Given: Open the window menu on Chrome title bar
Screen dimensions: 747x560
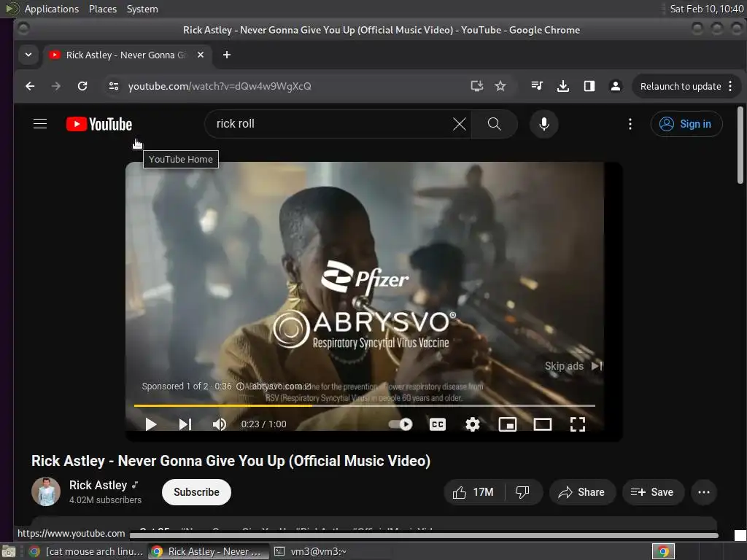Looking at the screenshot, I should pyautogui.click(x=23, y=28).
